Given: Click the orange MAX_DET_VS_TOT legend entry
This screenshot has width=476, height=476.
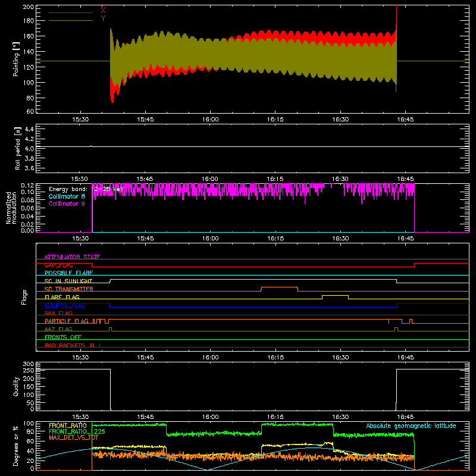Looking at the screenshot, I should click(x=74, y=437).
